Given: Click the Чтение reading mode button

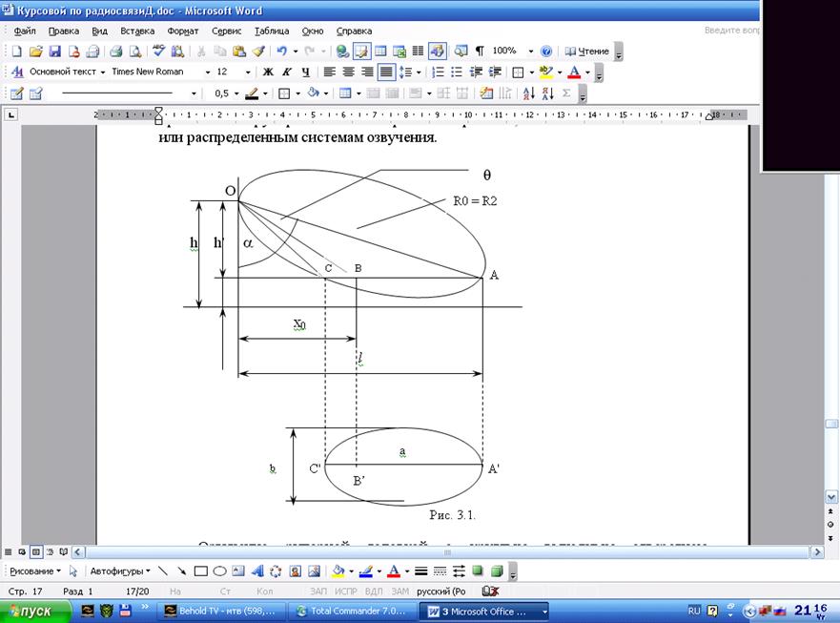Looking at the screenshot, I should [x=586, y=52].
